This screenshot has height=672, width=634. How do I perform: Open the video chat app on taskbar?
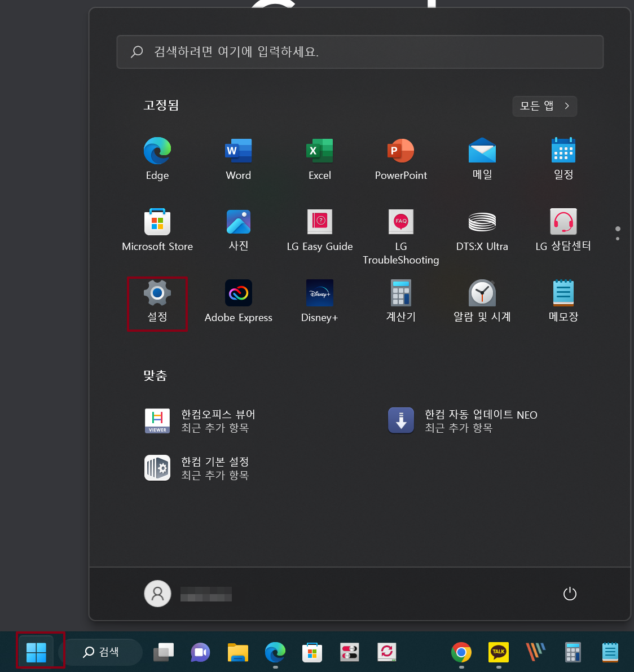point(200,652)
